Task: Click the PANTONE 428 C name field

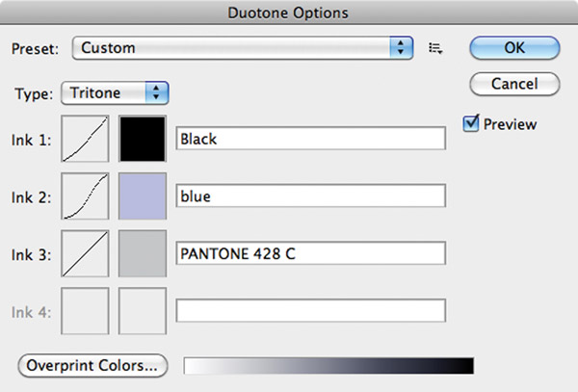Action: click(310, 253)
